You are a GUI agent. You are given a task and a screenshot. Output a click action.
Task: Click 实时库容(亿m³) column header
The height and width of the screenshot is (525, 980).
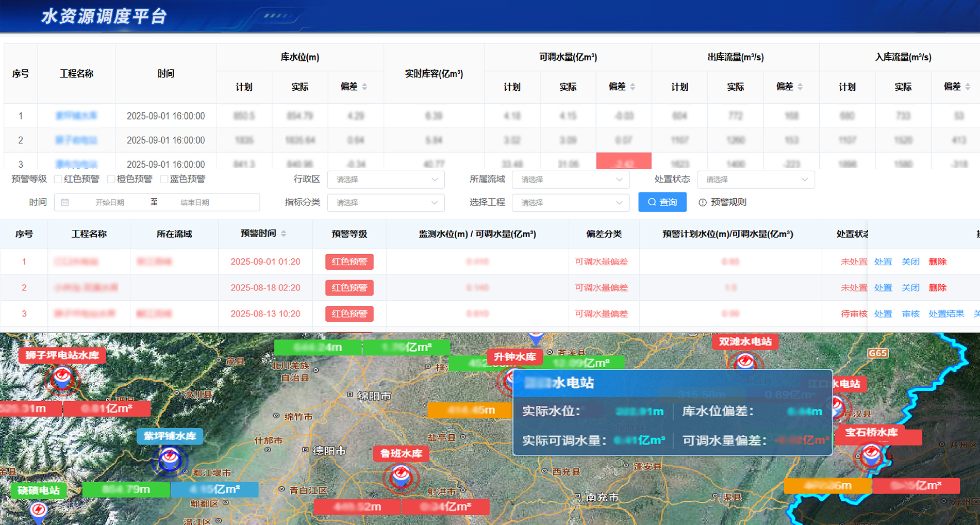[x=434, y=74]
